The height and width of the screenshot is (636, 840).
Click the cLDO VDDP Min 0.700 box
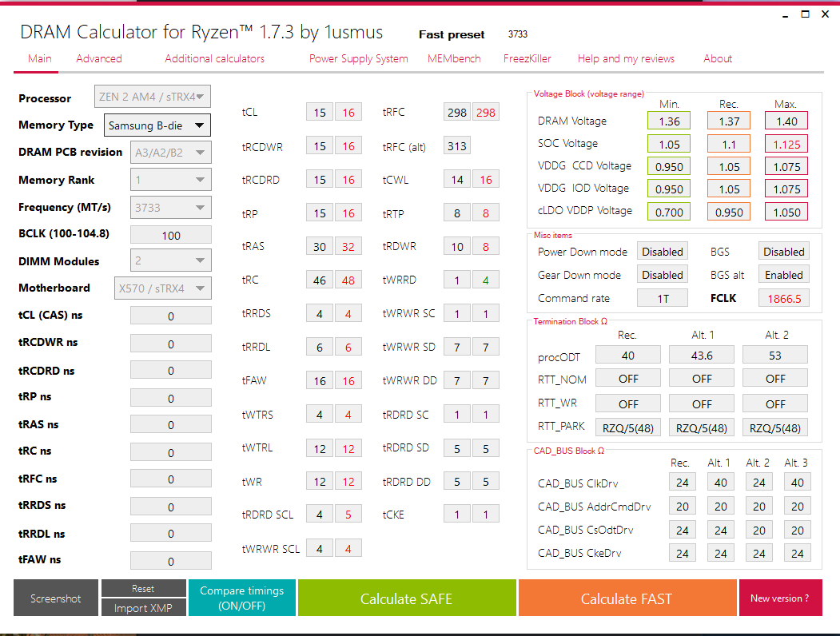click(669, 212)
